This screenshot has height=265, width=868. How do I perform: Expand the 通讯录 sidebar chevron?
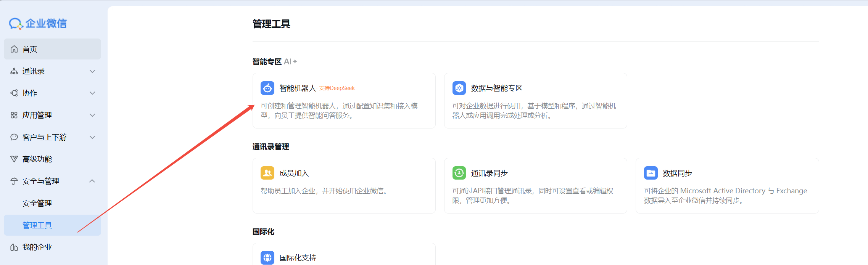click(x=92, y=71)
